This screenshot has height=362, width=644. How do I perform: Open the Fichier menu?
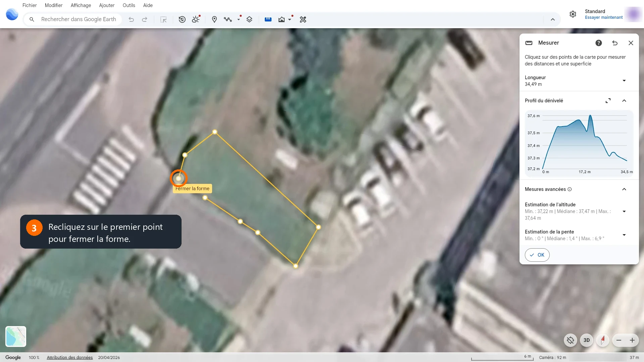click(30, 5)
